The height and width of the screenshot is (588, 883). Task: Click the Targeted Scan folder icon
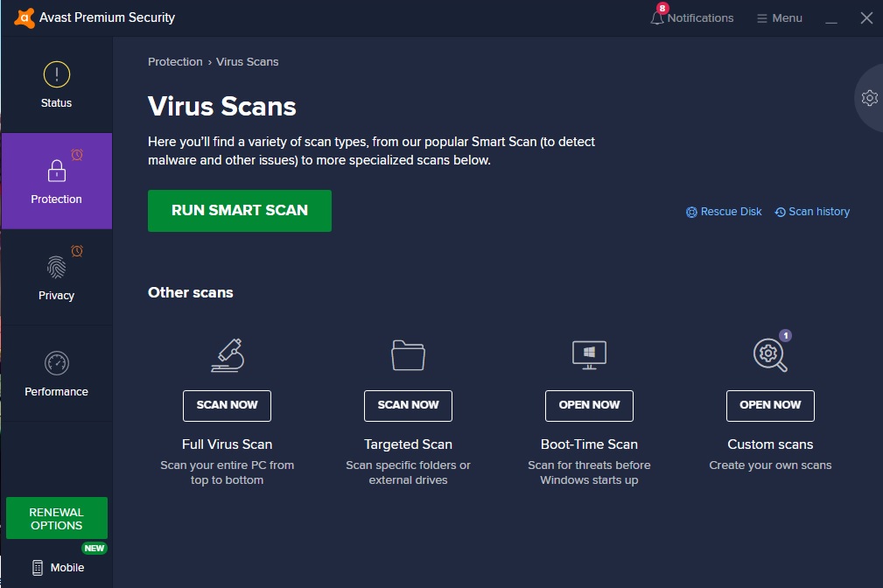pyautogui.click(x=408, y=355)
